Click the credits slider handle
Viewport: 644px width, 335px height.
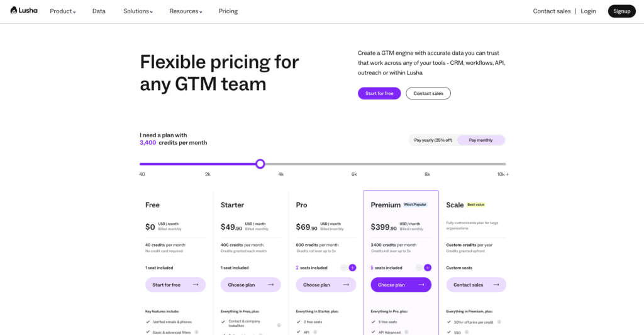[x=260, y=164]
